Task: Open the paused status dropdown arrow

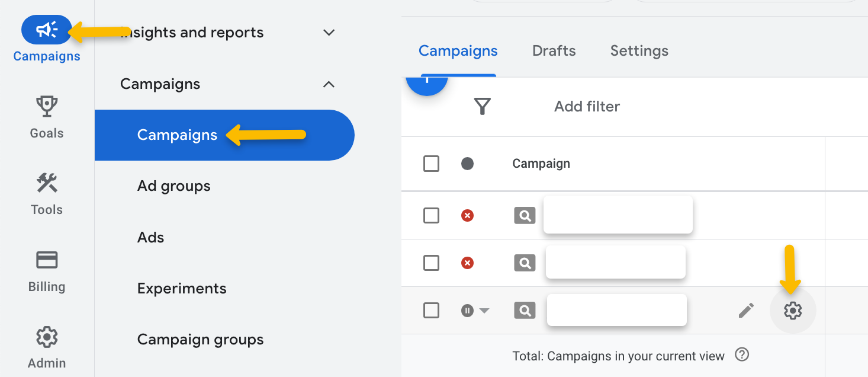Action: point(484,311)
